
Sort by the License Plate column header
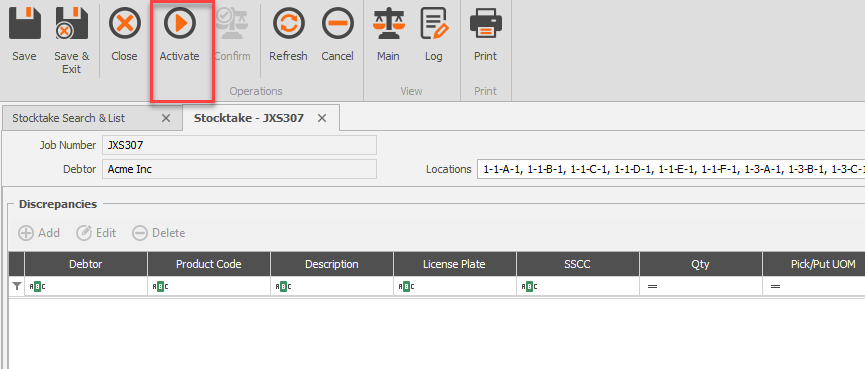[455, 264]
